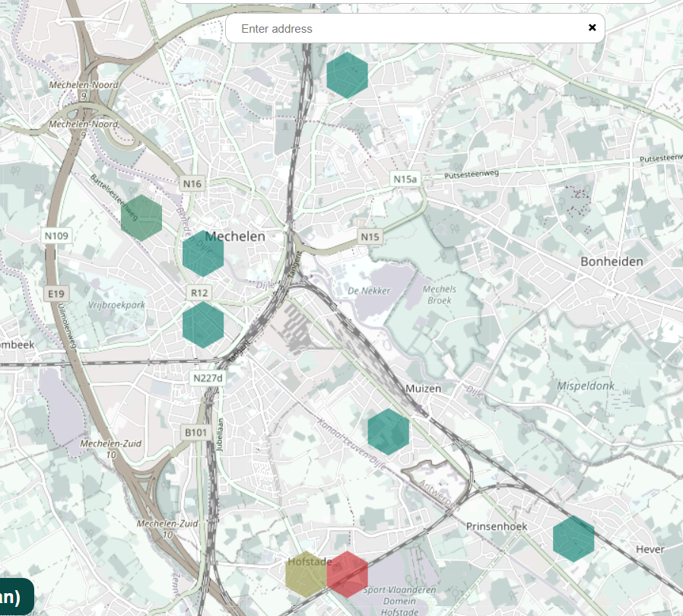Click the Kanaal Leuven-Dijle label
Viewport: 683px width, 616px height.
click(351, 444)
